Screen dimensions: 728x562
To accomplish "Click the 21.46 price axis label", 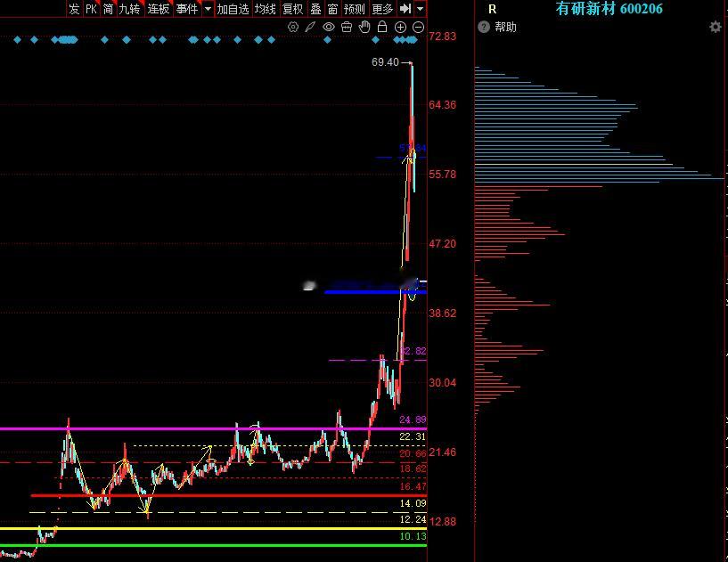I will tap(443, 452).
